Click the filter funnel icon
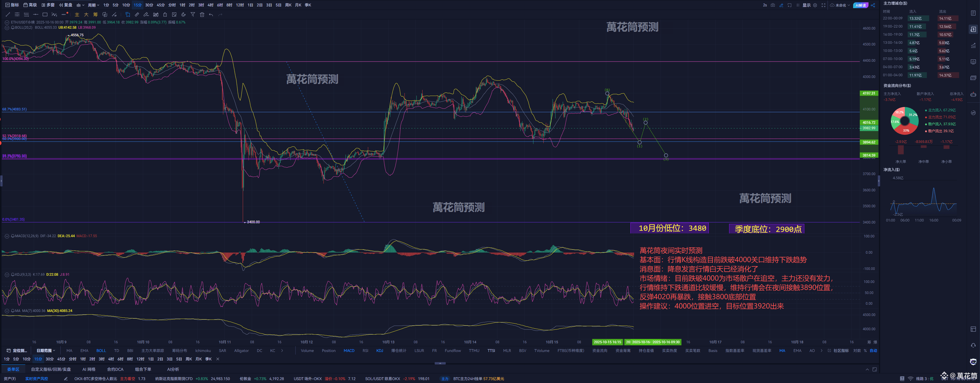The height and width of the screenshot is (383, 980). (x=193, y=14)
